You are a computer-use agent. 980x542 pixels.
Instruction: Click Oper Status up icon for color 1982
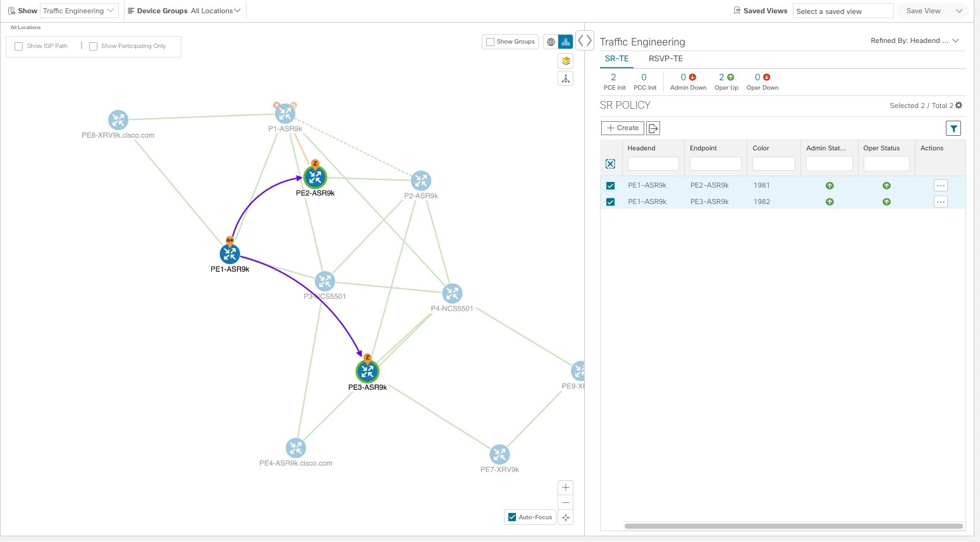pyautogui.click(x=886, y=202)
